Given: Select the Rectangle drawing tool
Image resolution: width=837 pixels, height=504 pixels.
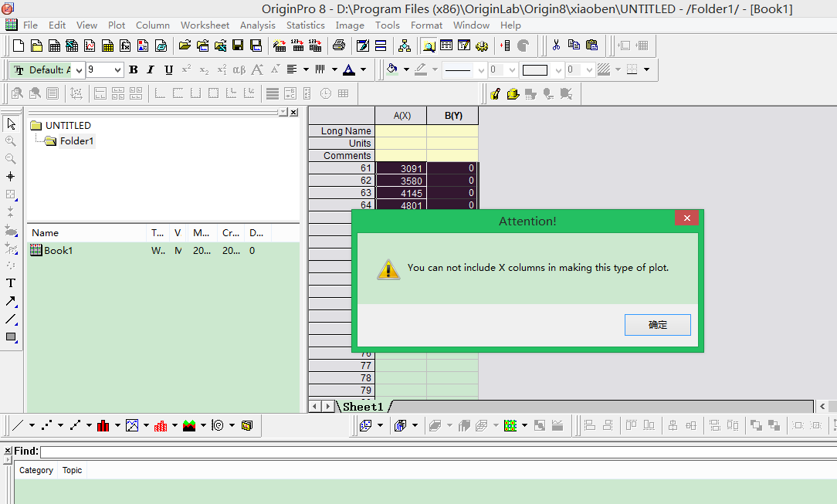Looking at the screenshot, I should [11, 337].
